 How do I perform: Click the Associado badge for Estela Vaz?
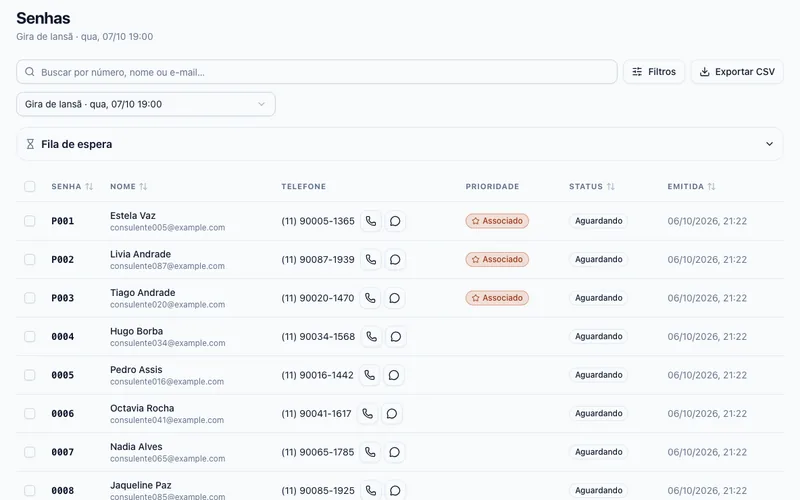[x=497, y=221]
